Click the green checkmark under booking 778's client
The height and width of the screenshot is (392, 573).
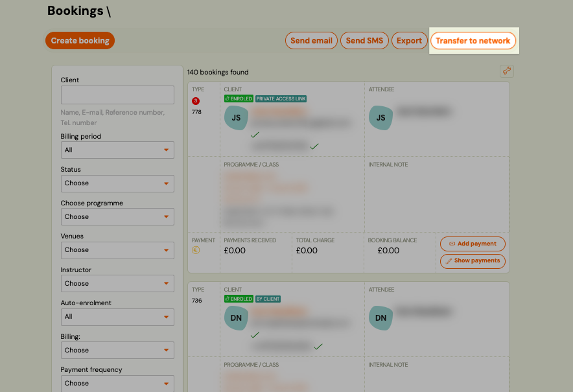pos(255,135)
